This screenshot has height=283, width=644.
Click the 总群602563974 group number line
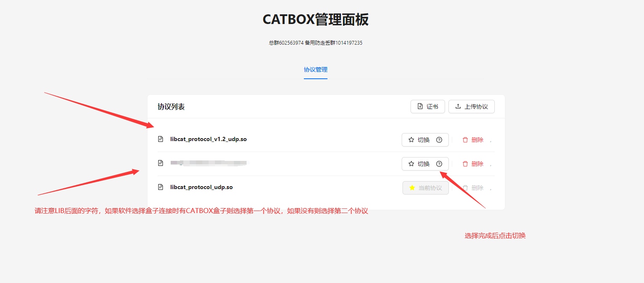tap(316, 43)
